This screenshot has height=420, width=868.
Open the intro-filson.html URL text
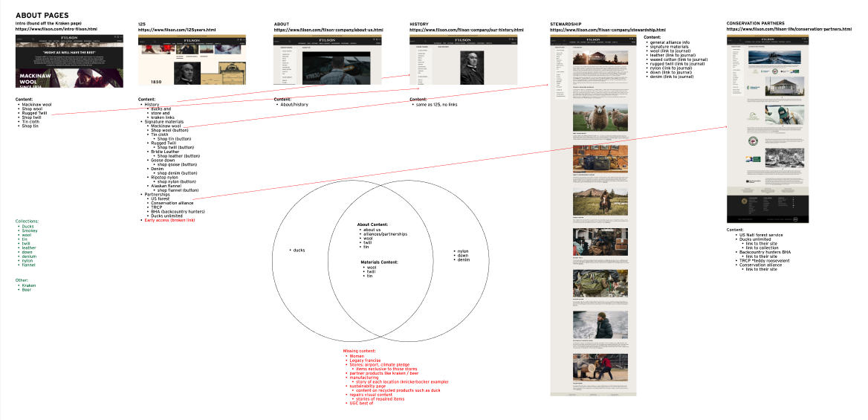pos(56,29)
